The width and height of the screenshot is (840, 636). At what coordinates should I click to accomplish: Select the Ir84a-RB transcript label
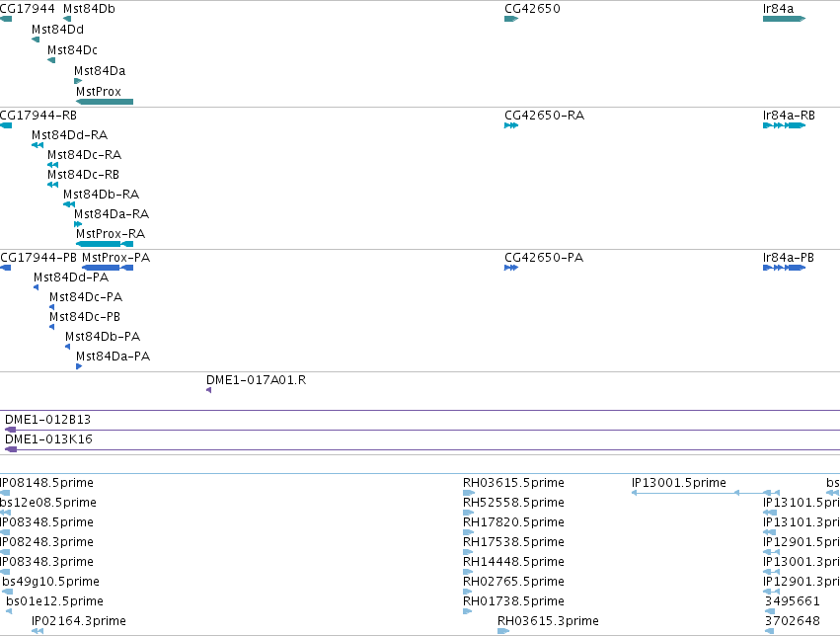coord(789,116)
